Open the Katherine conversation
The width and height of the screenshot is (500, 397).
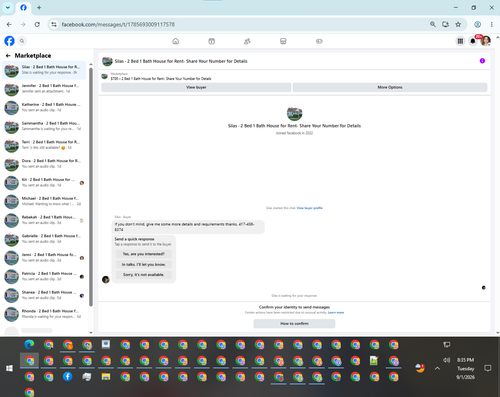tap(44, 107)
